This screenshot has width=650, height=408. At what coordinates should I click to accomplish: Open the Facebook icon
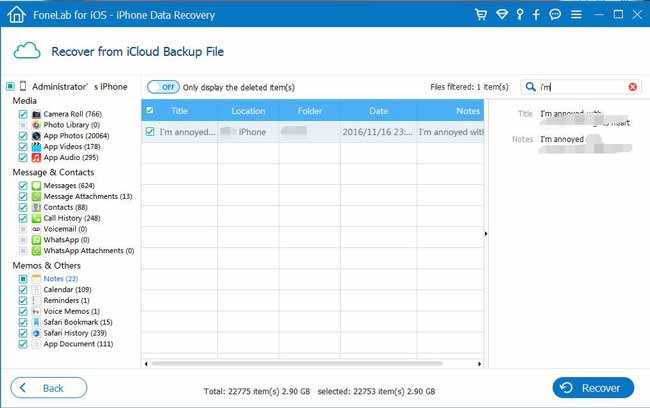coord(536,15)
